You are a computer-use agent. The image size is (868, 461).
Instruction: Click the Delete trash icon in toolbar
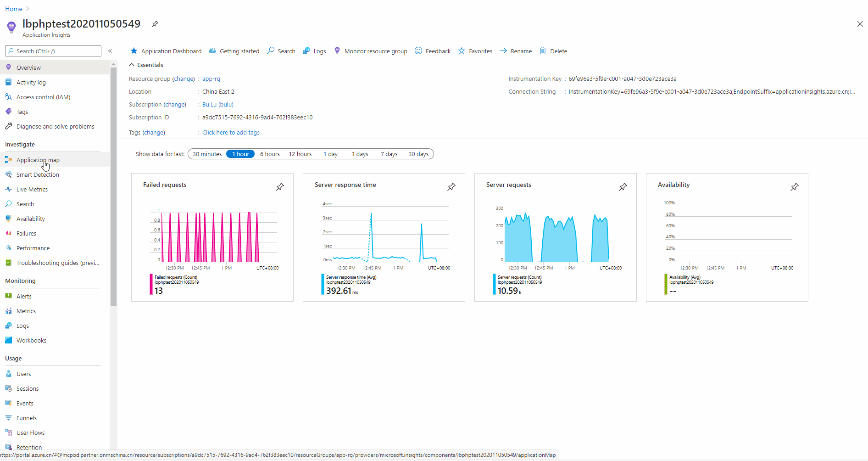coord(543,51)
